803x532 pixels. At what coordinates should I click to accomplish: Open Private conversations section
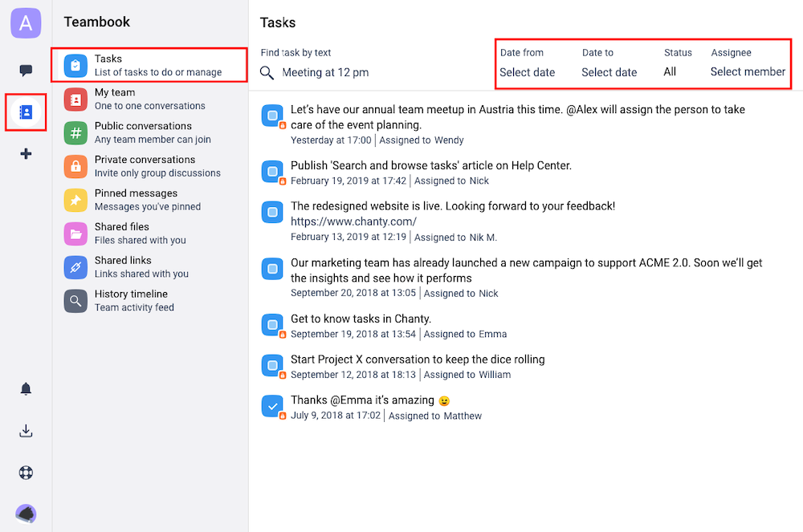pyautogui.click(x=149, y=166)
